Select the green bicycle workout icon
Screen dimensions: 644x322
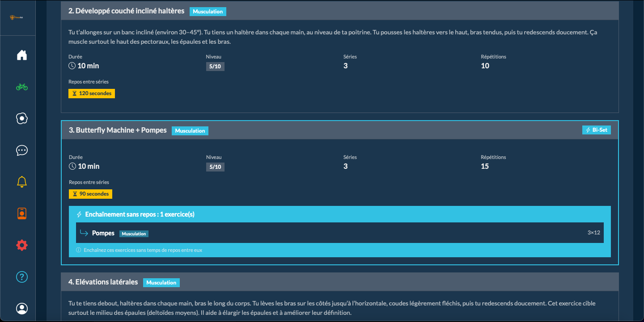click(x=22, y=87)
